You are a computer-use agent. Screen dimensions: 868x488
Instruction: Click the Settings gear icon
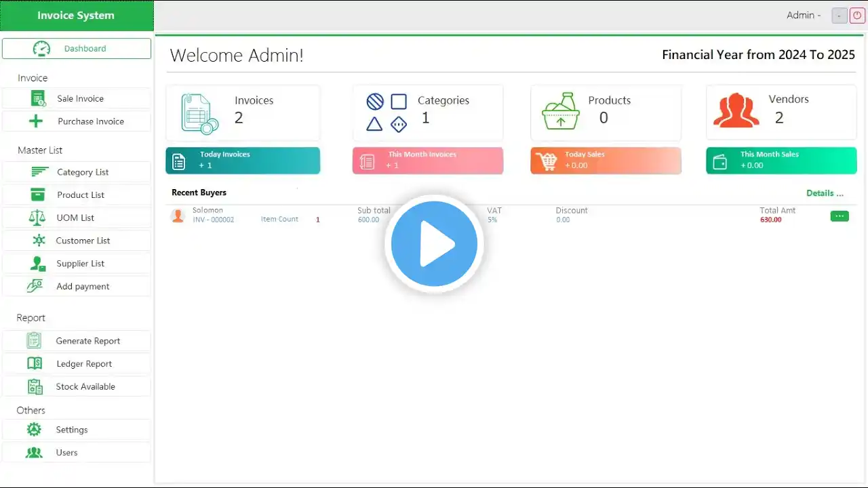pyautogui.click(x=34, y=429)
